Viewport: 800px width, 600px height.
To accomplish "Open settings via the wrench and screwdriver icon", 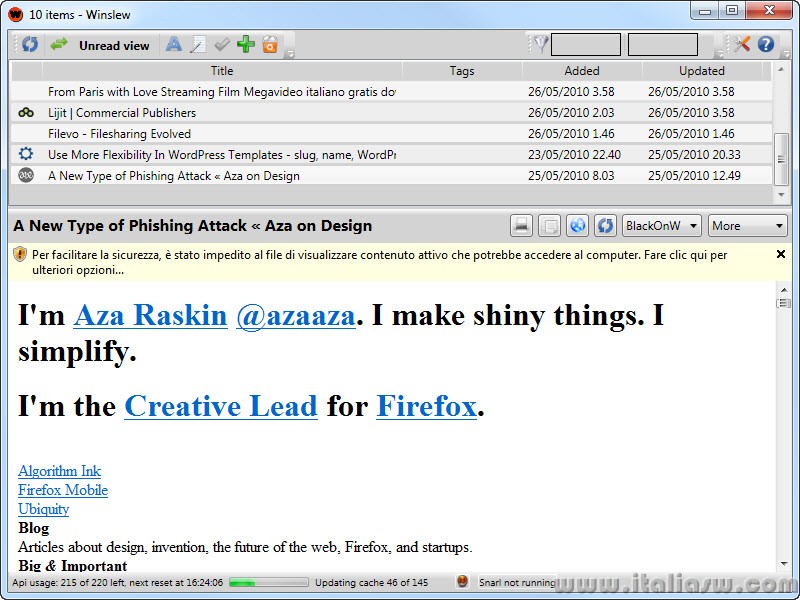I will [x=742, y=44].
